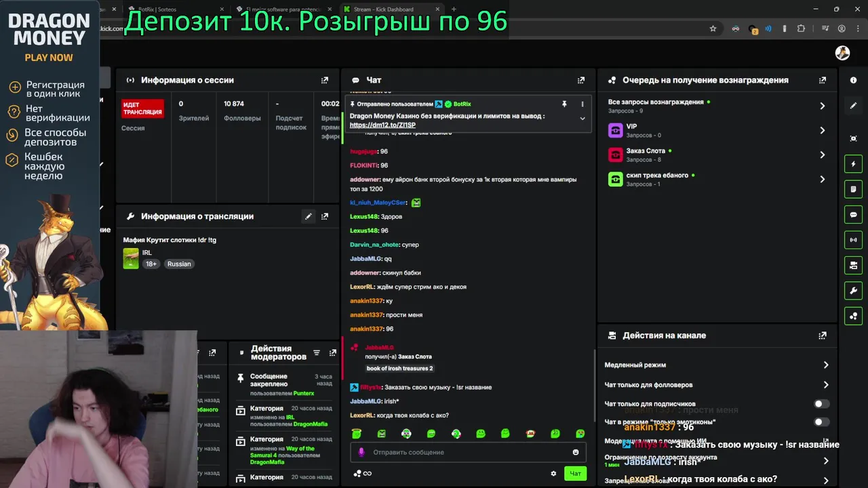Send message with green Чат button
Image resolution: width=868 pixels, height=488 pixels.
(x=575, y=474)
